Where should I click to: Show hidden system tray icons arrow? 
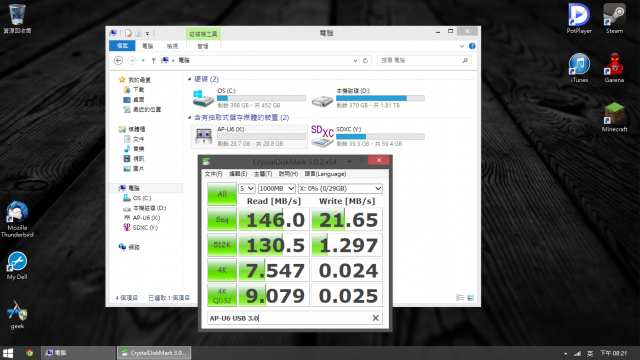[565, 353]
